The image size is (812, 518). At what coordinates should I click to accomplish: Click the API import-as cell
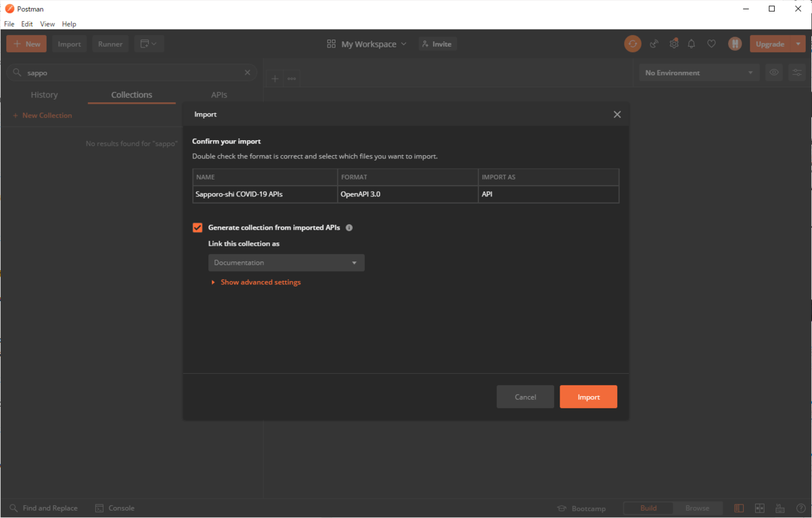coord(548,194)
